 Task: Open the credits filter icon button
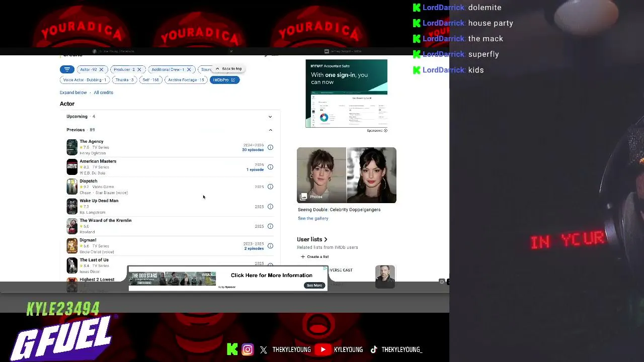[67, 69]
